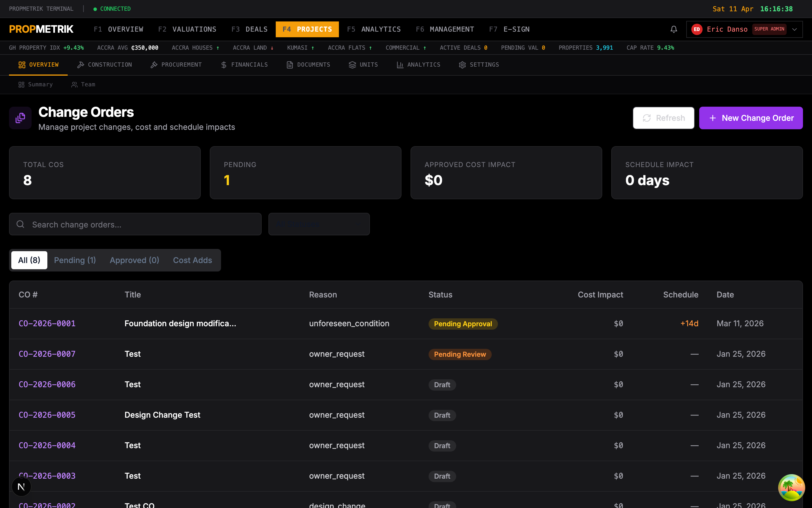Click the Pending Review status badge
This screenshot has width=812, height=508.
point(460,354)
